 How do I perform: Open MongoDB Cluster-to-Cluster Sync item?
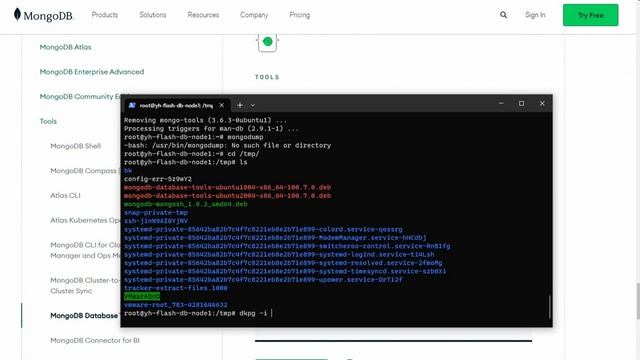pyautogui.click(x=85, y=285)
